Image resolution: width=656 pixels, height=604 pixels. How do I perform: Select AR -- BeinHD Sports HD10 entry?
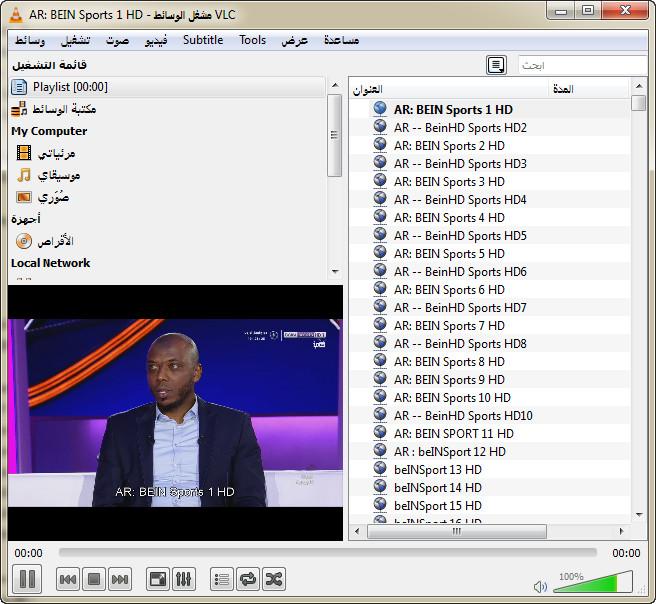click(463, 415)
